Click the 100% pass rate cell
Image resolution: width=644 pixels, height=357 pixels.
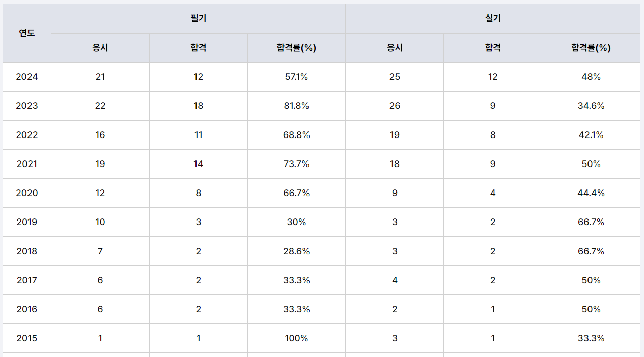coord(296,338)
